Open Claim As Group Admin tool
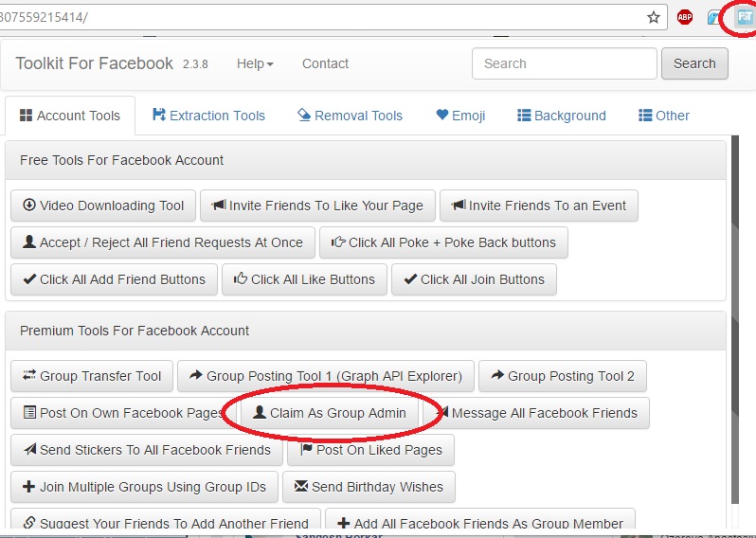The height and width of the screenshot is (538, 756). click(330, 413)
